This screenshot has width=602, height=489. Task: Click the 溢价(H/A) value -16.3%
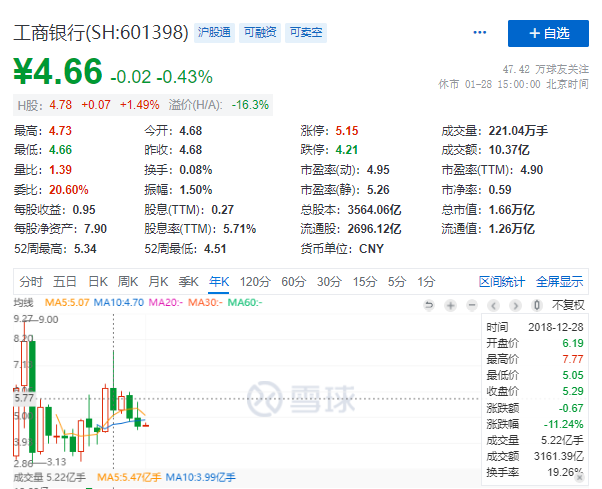coord(250,105)
